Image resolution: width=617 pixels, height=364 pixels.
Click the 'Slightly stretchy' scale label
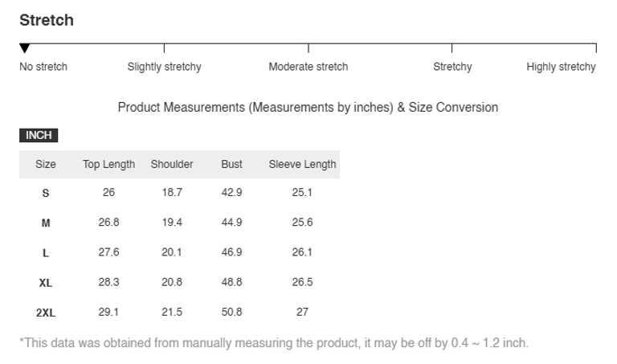[x=164, y=67]
